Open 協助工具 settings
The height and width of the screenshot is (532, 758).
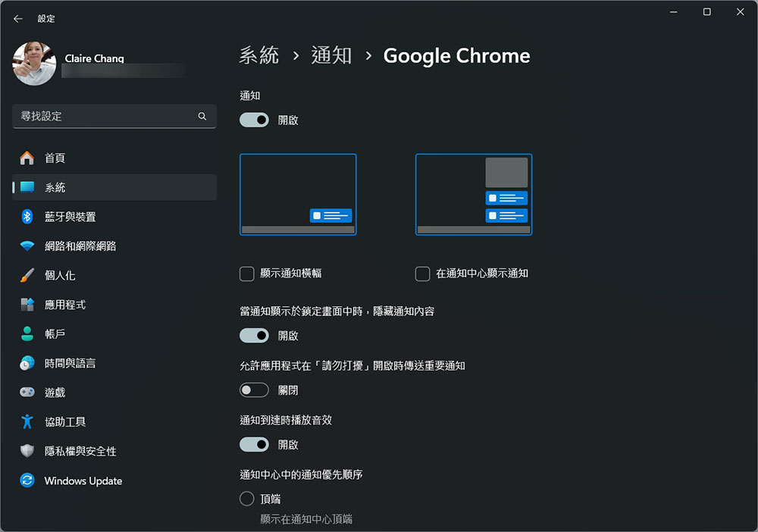tap(114, 422)
